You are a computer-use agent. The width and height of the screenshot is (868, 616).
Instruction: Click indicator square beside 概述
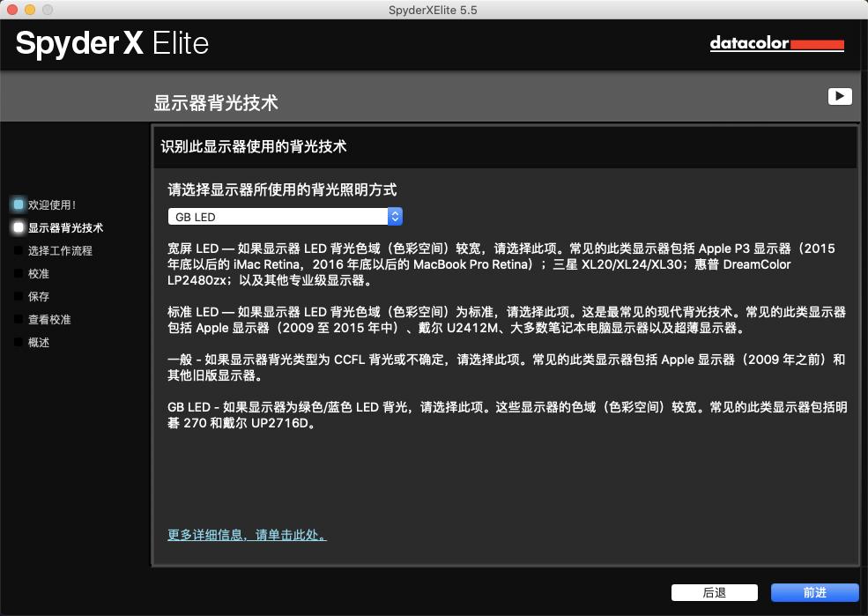click(x=19, y=343)
